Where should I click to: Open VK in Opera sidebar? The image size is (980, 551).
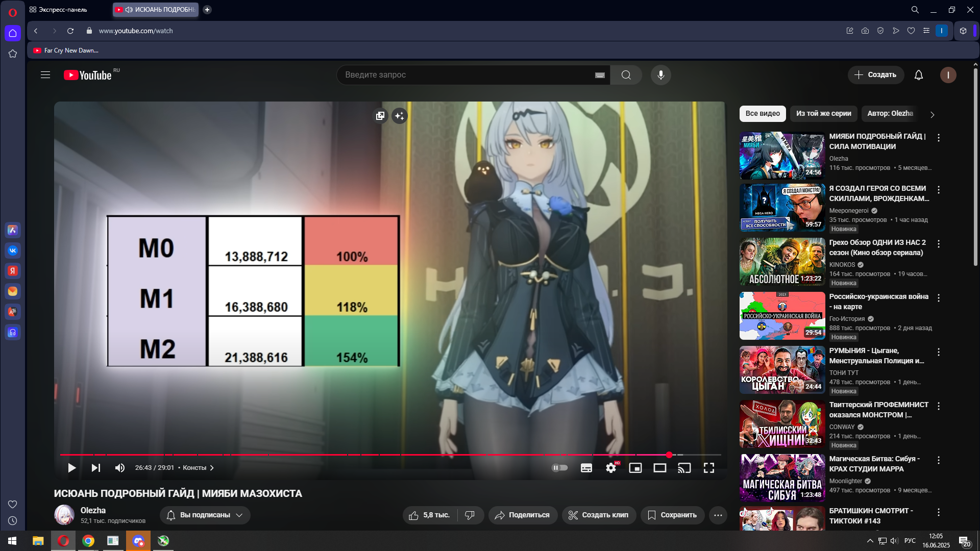coord(13,251)
